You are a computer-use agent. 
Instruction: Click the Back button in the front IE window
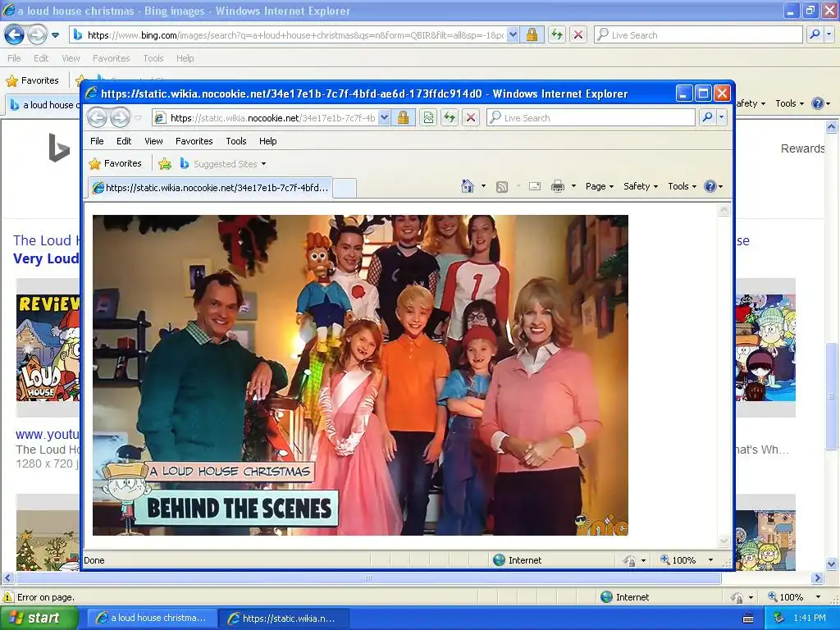pos(97,117)
